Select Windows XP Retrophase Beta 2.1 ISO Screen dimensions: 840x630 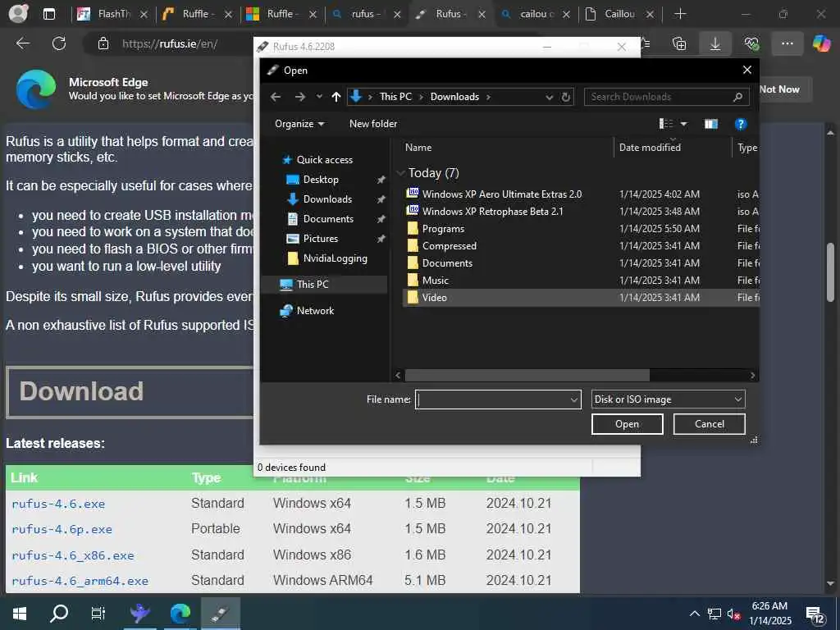click(492, 212)
